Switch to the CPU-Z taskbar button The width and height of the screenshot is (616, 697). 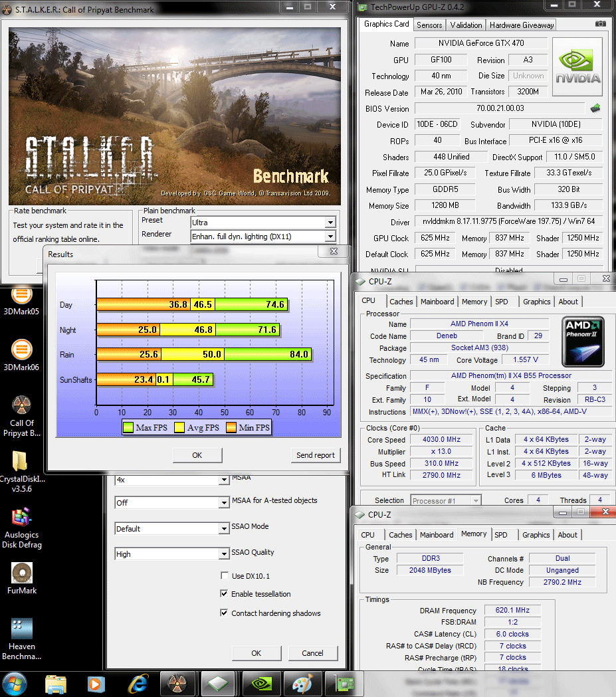click(x=218, y=684)
